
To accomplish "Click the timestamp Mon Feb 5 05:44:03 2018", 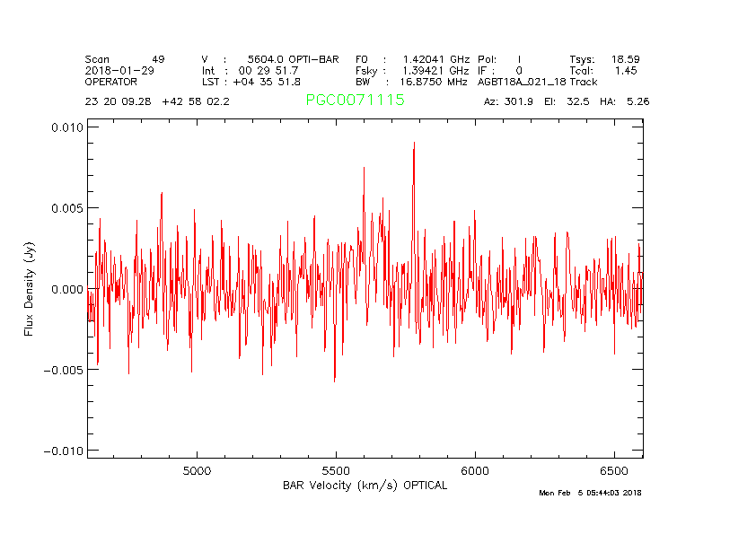I will click(x=590, y=493).
